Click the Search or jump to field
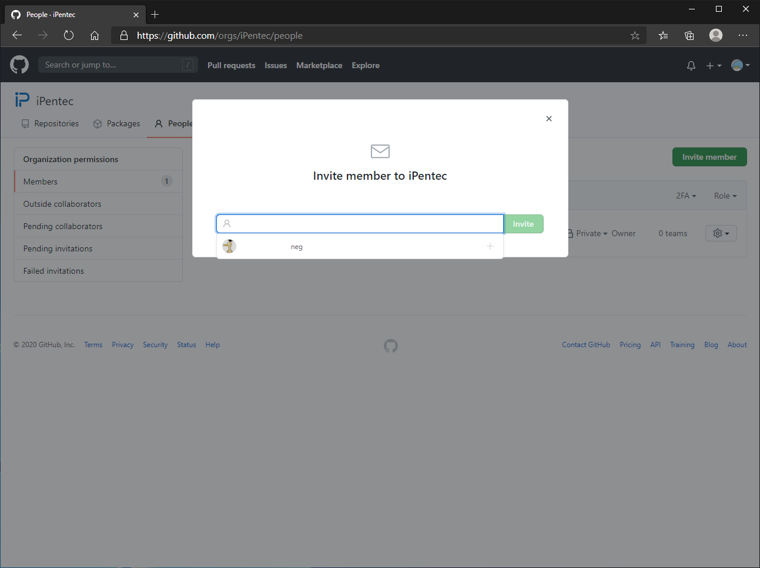The image size is (760, 568). (118, 65)
